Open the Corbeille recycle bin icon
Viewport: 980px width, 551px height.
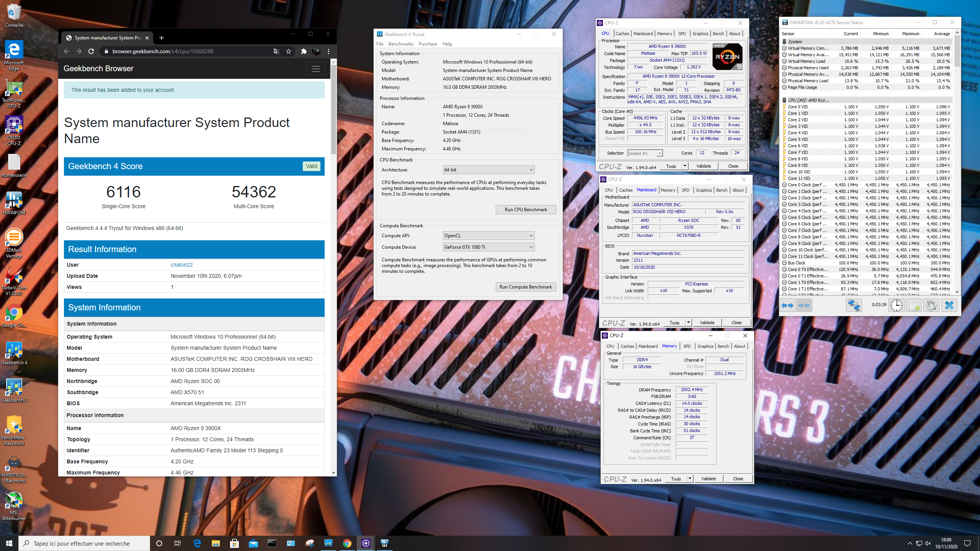pos(14,15)
